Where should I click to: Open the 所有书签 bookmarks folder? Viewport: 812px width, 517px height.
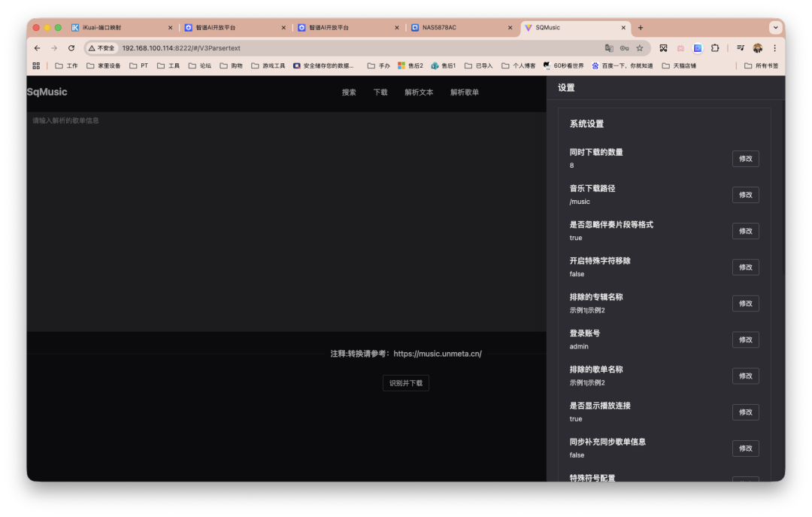(x=762, y=65)
